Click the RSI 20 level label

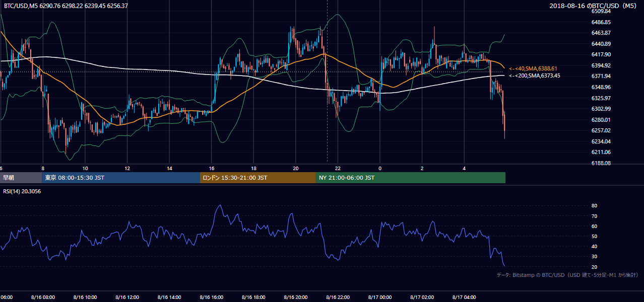(594, 267)
